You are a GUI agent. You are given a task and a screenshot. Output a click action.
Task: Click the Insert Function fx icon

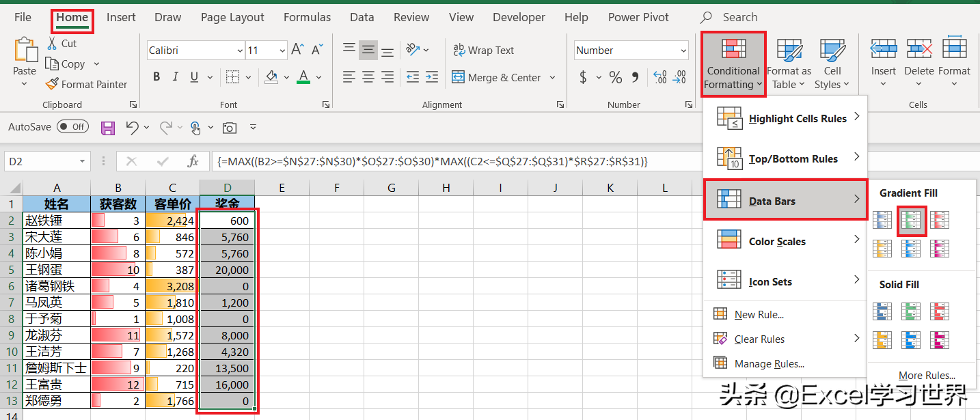193,161
